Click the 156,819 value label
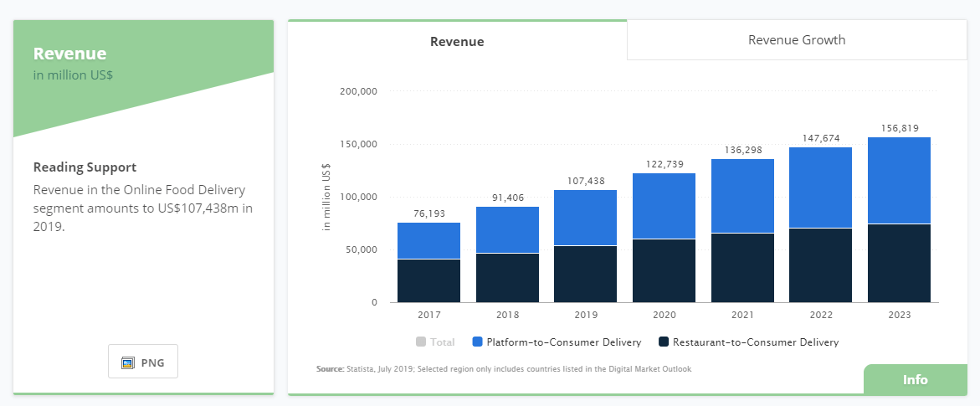Image resolution: width=980 pixels, height=406 pixels. (x=900, y=127)
